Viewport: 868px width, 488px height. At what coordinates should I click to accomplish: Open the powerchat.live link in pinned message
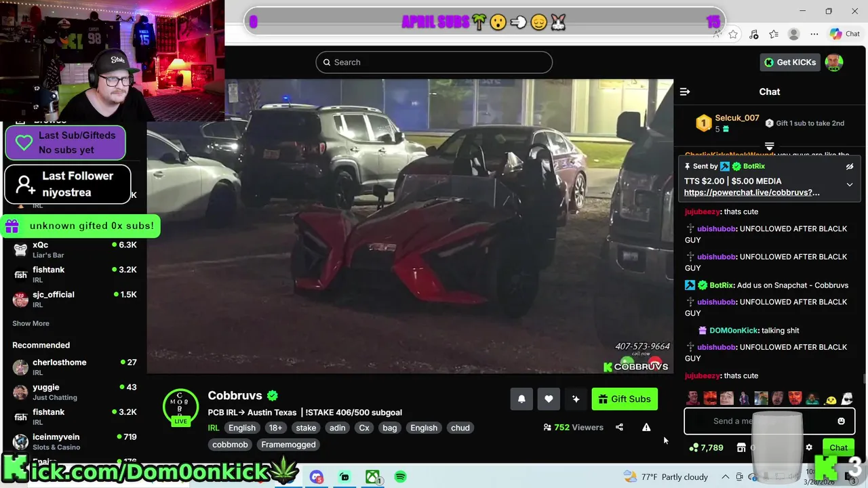coord(751,192)
